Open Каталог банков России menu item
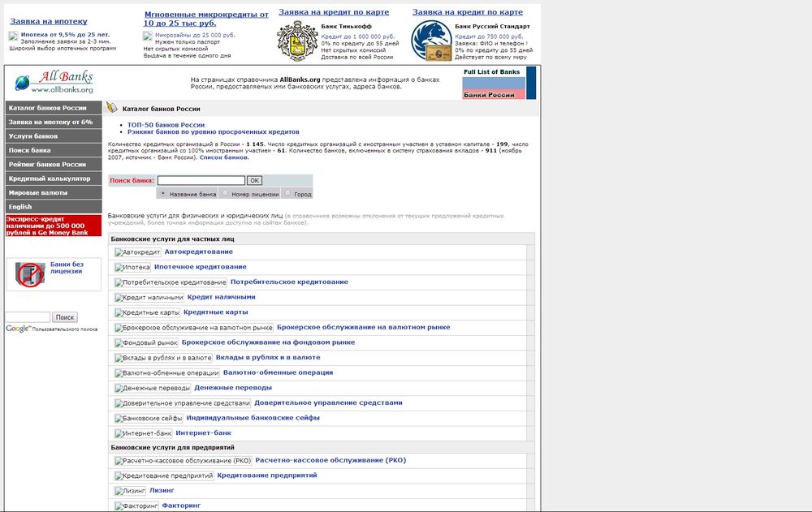Image resolution: width=812 pixels, height=512 pixels. click(x=54, y=108)
